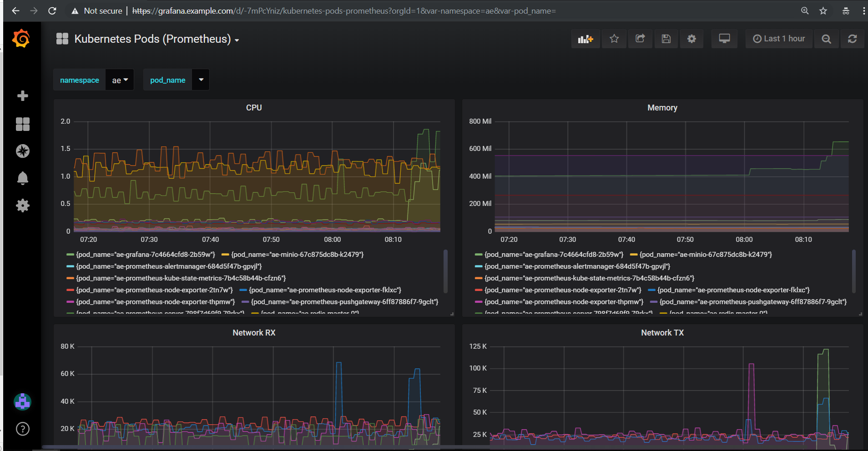The image size is (868, 451).
Task: Open the Kubernetes Pods dashboard title dropdown
Action: coord(156,39)
